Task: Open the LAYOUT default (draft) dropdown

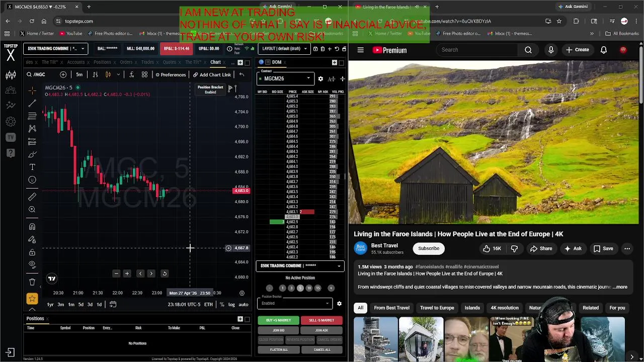Action: [x=284, y=49]
